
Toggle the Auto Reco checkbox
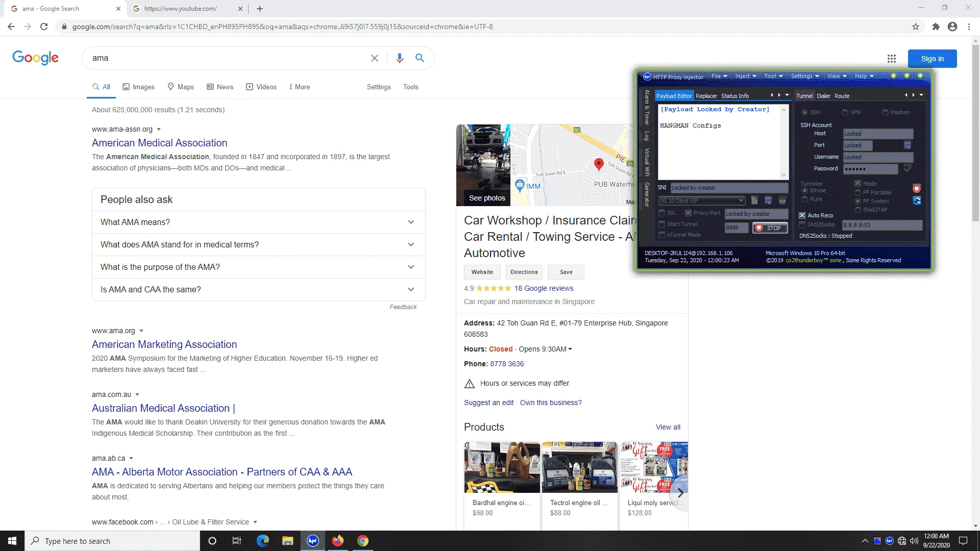pos(802,215)
